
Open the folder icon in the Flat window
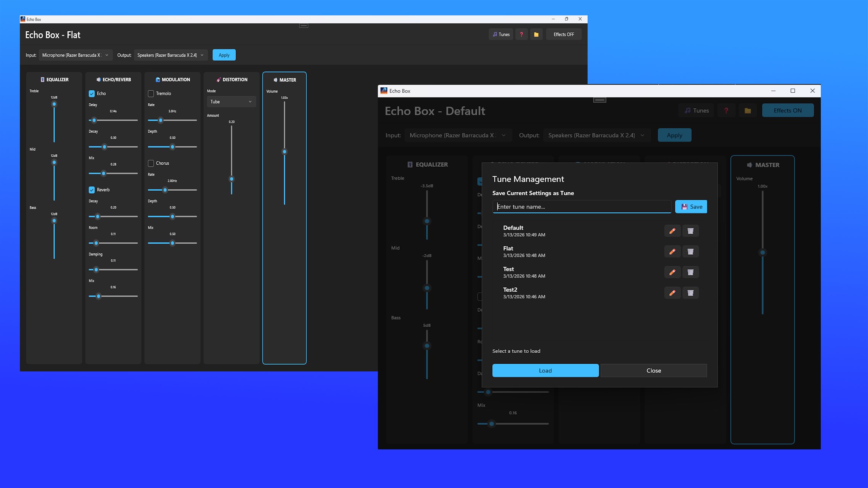(x=536, y=34)
